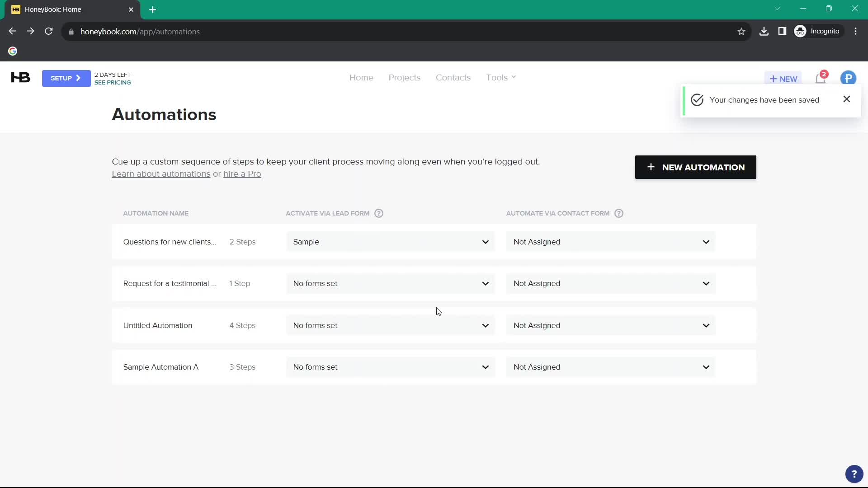Screen dimensions: 868x488
Task: Open a new browser tab
Action: coord(153,9)
